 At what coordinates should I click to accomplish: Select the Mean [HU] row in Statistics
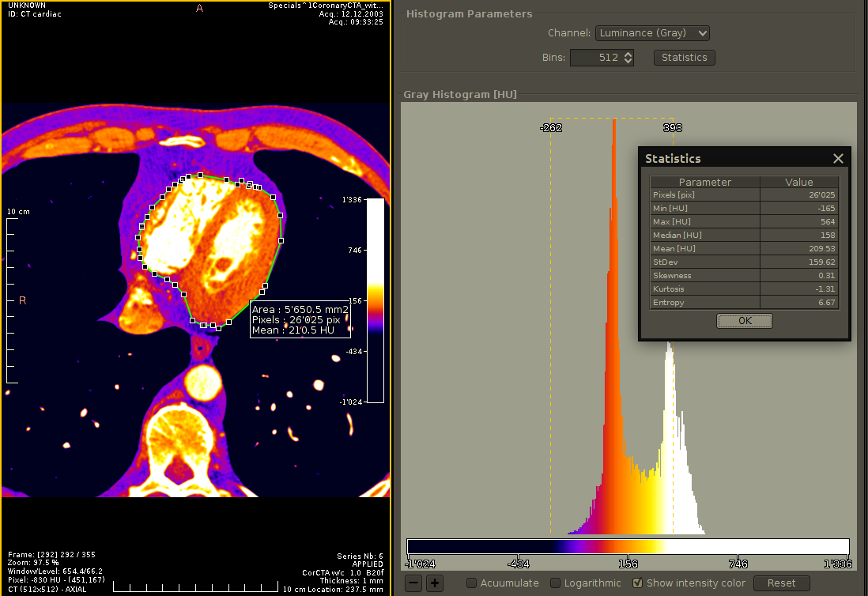[744, 248]
